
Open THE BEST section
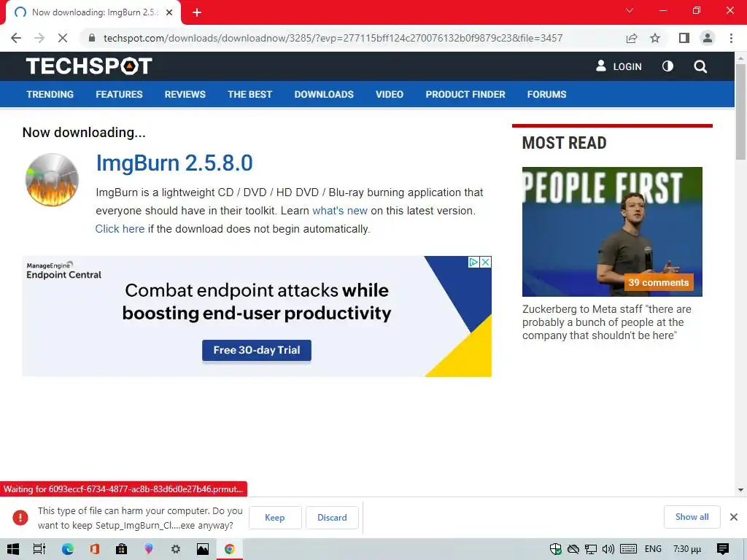coord(250,94)
